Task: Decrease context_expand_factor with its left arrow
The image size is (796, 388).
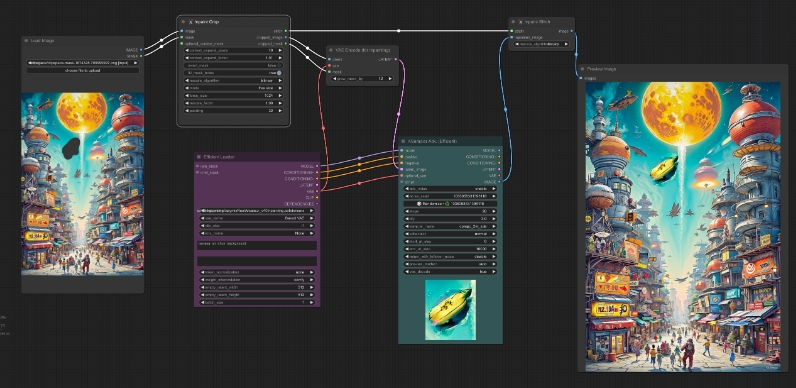Action: click(187, 58)
